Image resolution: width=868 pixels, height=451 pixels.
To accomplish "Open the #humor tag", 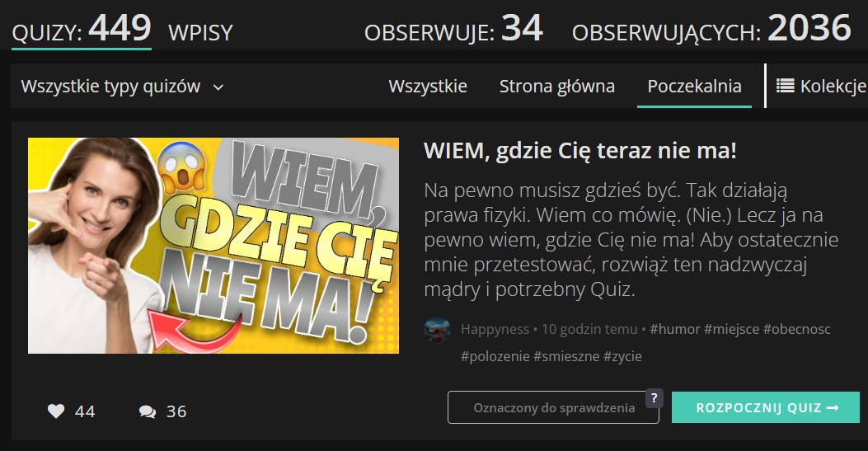I will tap(675, 329).
